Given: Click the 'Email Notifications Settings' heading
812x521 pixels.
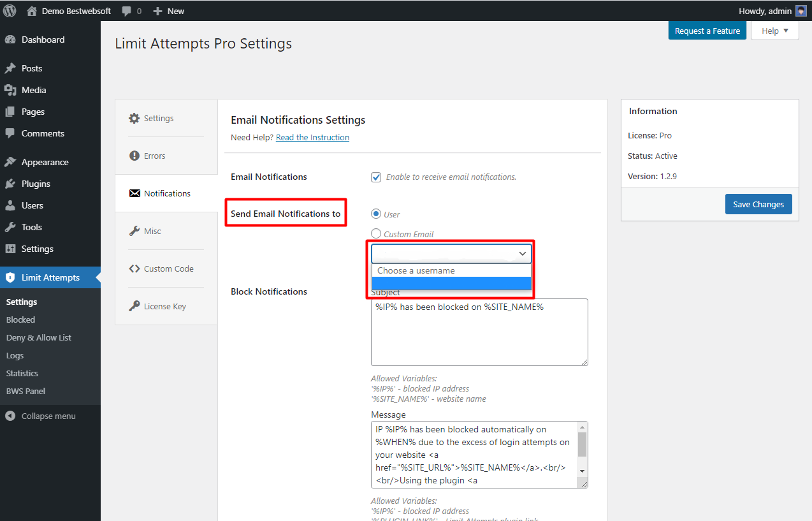Looking at the screenshot, I should tap(298, 120).
